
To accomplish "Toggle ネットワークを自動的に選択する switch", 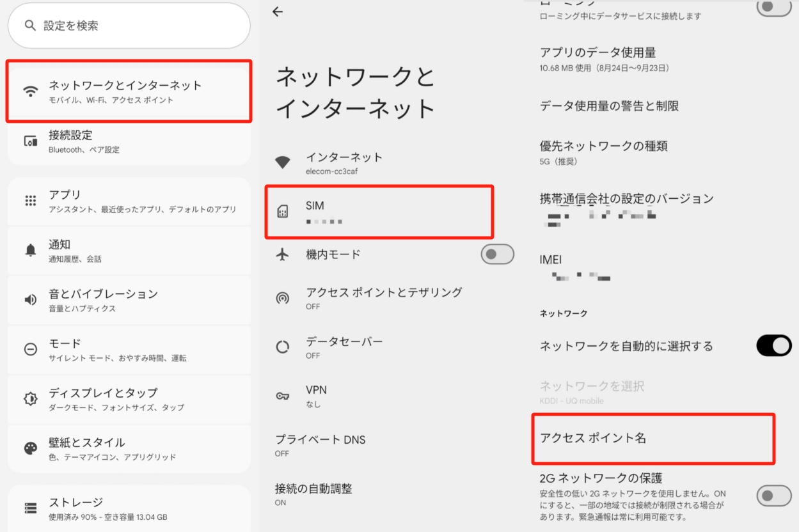I will pos(774,346).
